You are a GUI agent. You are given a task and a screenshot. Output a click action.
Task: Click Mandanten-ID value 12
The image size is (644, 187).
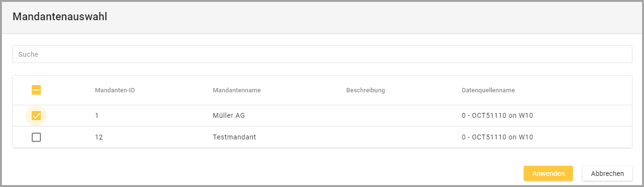tap(99, 137)
